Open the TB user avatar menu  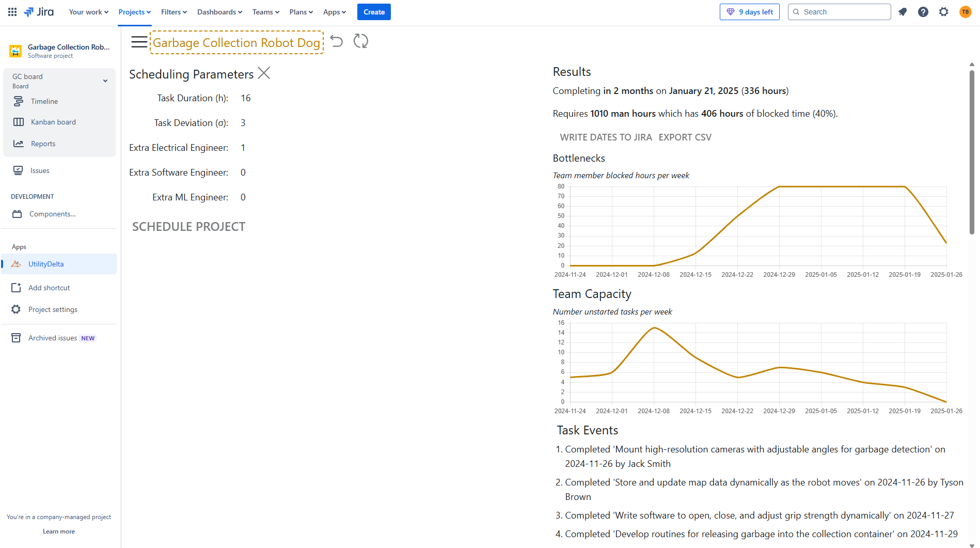pyautogui.click(x=965, y=12)
